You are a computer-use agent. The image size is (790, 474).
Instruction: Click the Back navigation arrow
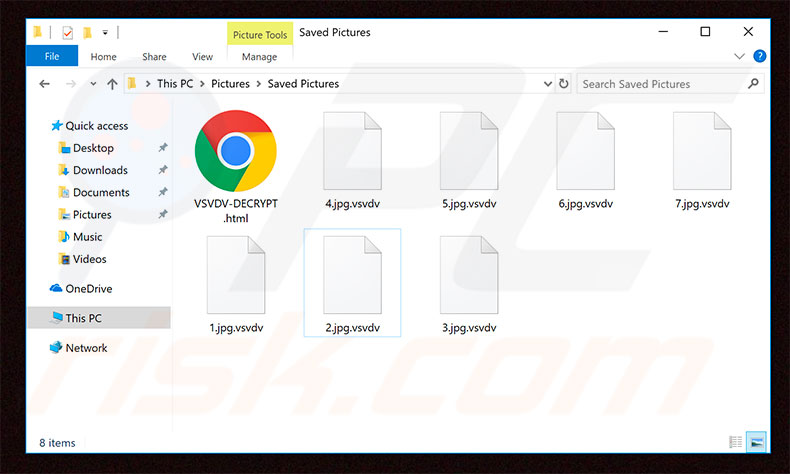point(45,84)
